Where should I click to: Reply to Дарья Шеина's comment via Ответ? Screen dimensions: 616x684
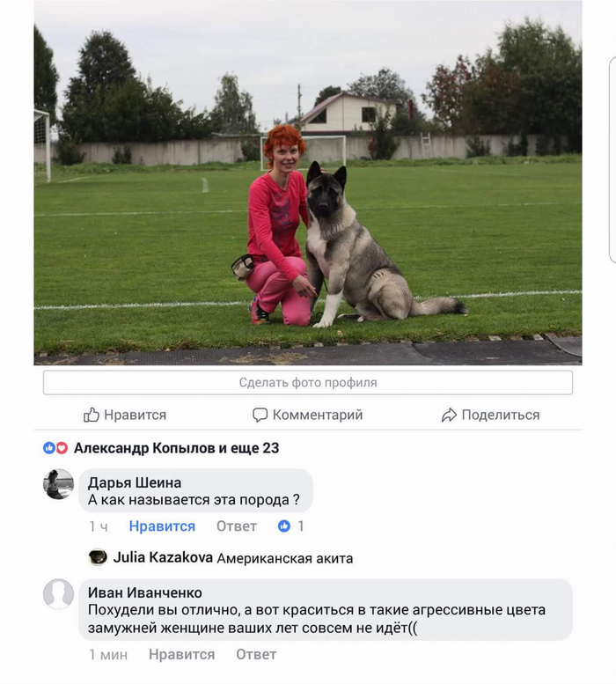pyautogui.click(x=237, y=526)
